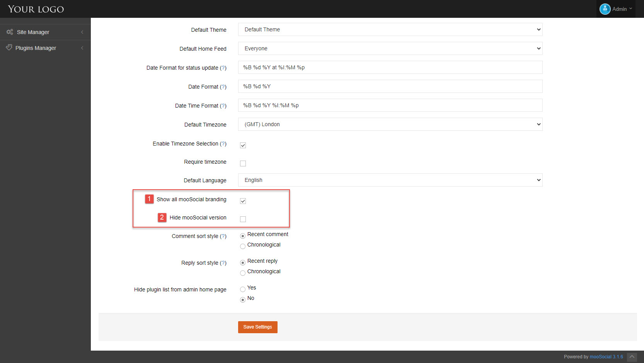Click the Save Settings button
644x363 pixels.
(x=258, y=327)
